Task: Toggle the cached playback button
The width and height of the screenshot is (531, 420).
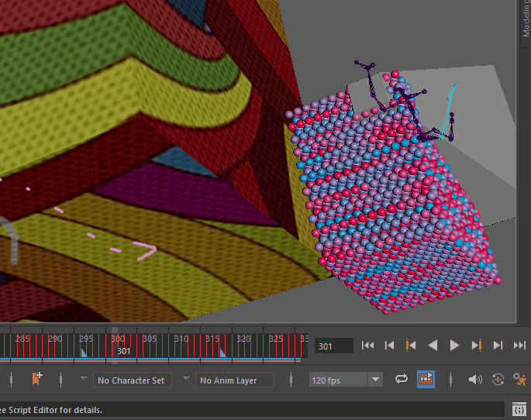Action: coord(426,380)
